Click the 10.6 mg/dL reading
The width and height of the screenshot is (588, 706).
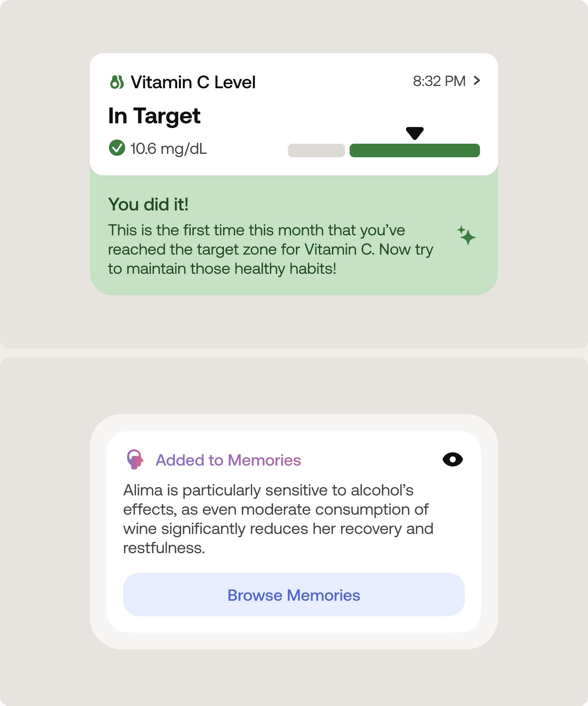click(168, 149)
